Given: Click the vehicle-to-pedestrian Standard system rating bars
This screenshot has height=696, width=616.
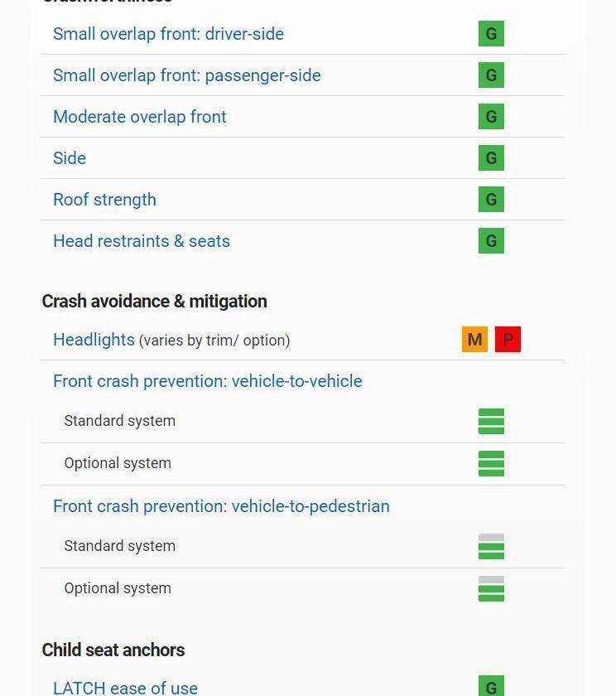Looking at the screenshot, I should pos(491,546).
